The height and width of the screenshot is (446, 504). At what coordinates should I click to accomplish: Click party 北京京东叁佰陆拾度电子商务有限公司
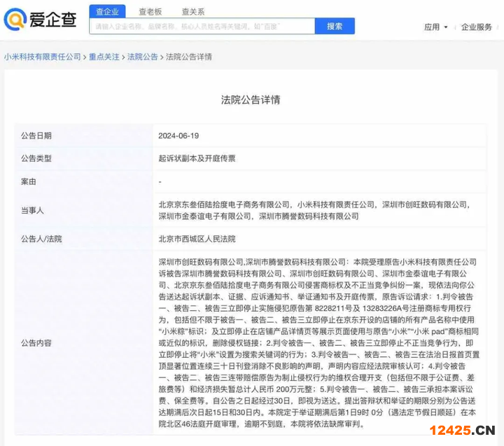pyautogui.click(x=224, y=204)
